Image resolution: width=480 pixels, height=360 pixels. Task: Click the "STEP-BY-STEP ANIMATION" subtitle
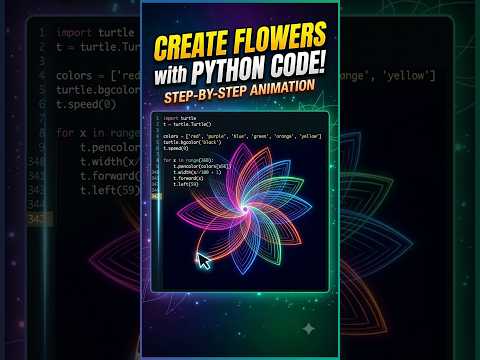pyautogui.click(x=239, y=91)
